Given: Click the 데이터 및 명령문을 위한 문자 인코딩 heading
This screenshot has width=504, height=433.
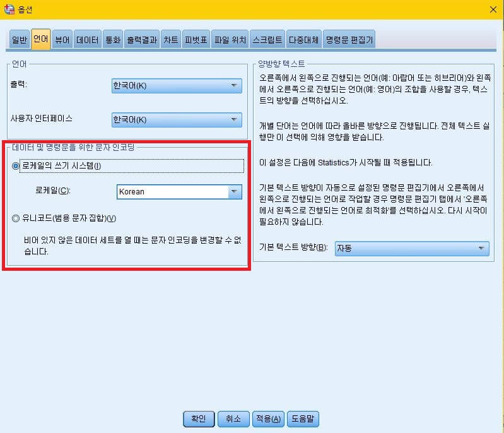Looking at the screenshot, I should (x=73, y=147).
